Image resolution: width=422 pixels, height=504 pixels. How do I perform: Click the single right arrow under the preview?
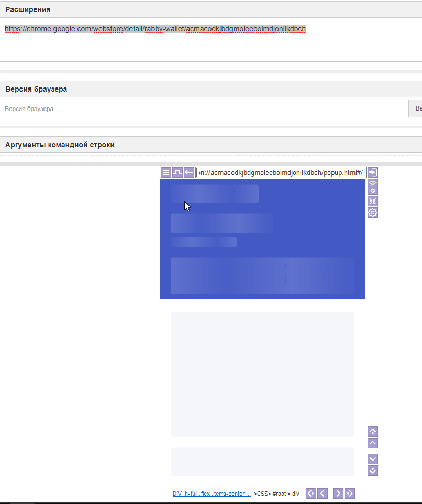338,493
